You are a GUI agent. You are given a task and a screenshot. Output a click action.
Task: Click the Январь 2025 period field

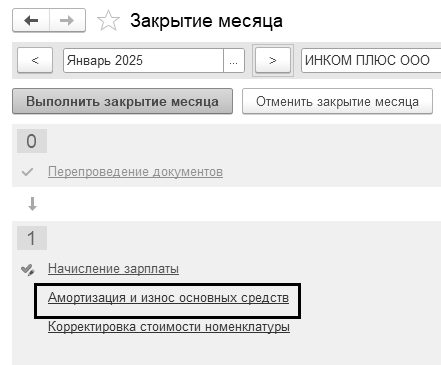click(143, 60)
